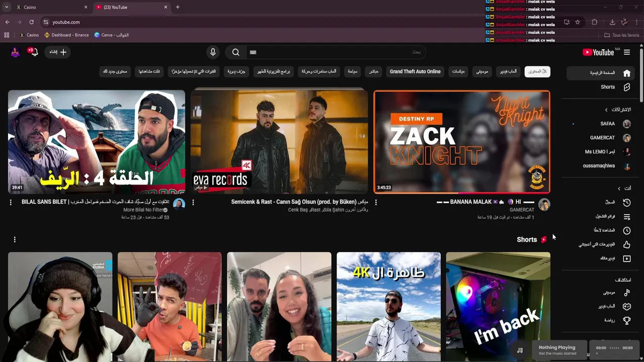The image size is (644, 362).
Task: Select the ألعاب مغامرات وحركة filter chip
Action: coord(319,71)
